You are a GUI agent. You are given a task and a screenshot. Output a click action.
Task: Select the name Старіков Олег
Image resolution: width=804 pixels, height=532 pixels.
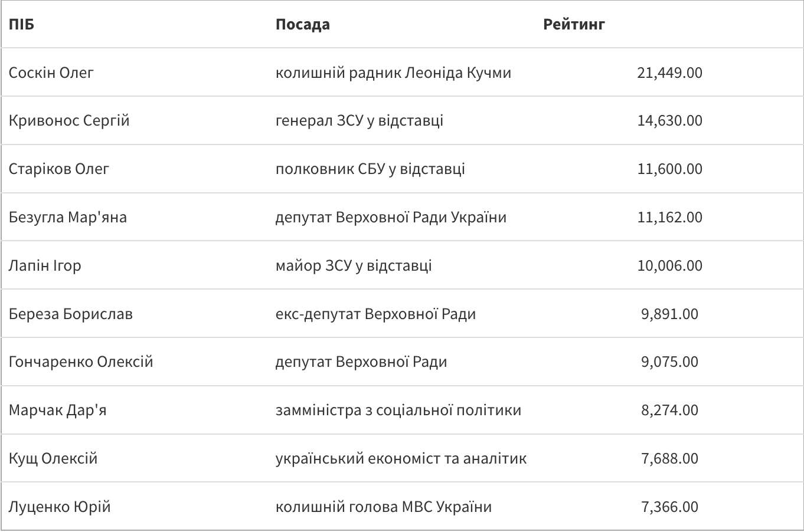coord(59,169)
